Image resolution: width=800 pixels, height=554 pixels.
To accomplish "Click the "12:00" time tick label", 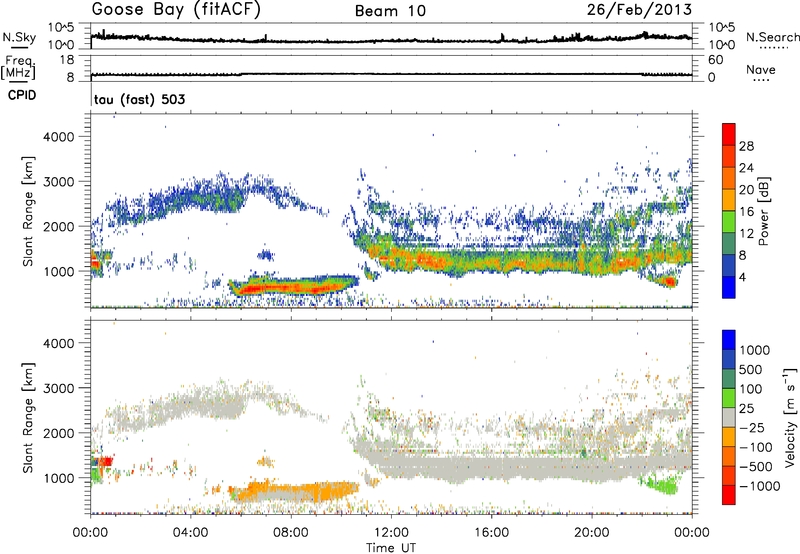I will (x=391, y=533).
